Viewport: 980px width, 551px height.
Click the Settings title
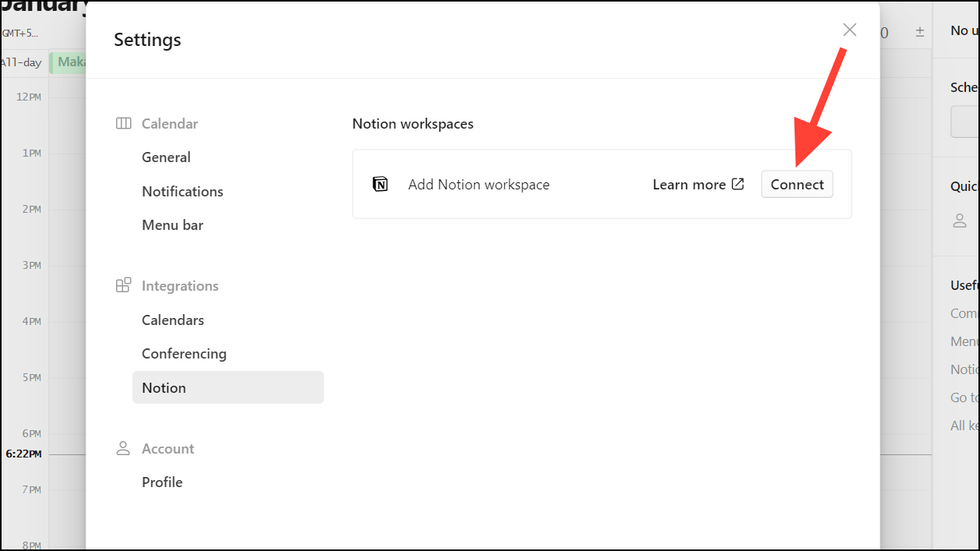tap(147, 40)
